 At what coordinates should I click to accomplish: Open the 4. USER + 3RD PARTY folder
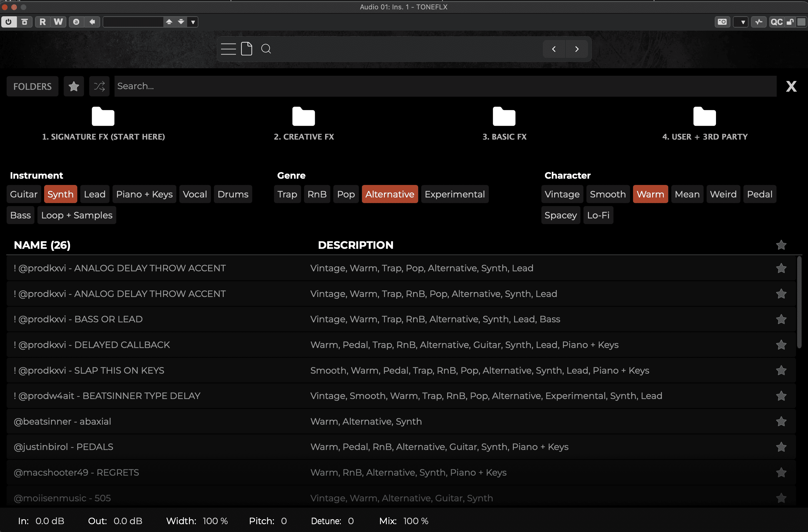tap(705, 124)
